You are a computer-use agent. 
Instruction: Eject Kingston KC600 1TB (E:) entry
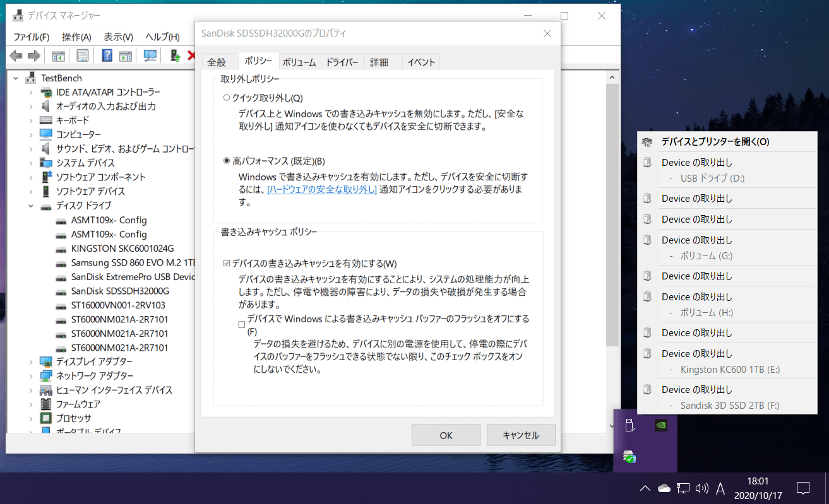click(x=727, y=361)
